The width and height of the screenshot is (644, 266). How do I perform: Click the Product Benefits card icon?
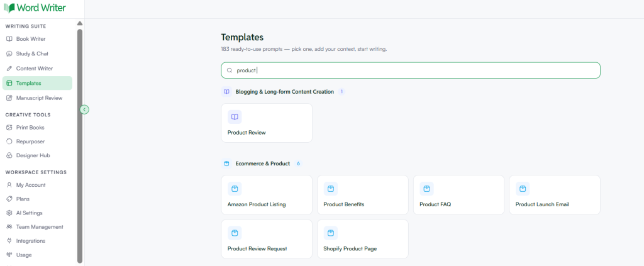[x=331, y=189]
